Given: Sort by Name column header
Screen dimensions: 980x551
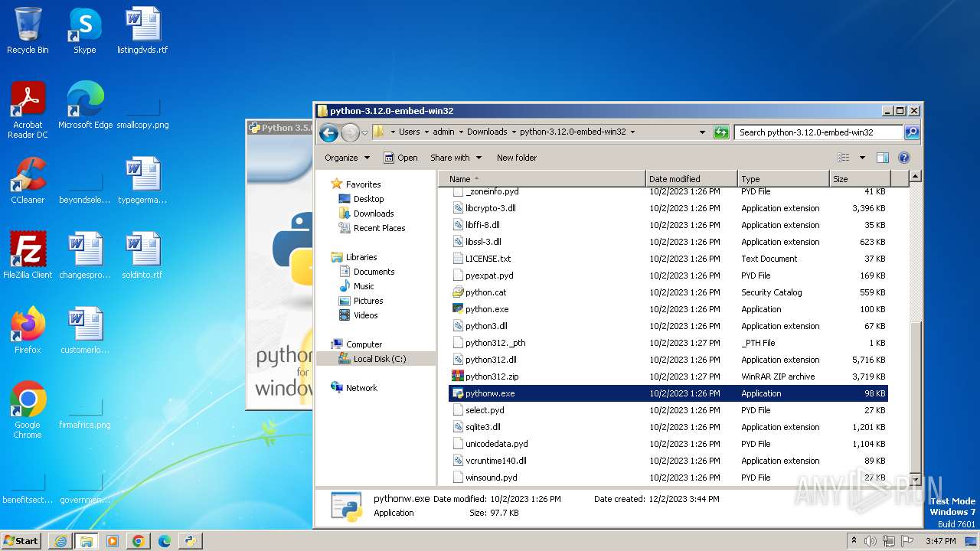Looking at the screenshot, I should (542, 178).
